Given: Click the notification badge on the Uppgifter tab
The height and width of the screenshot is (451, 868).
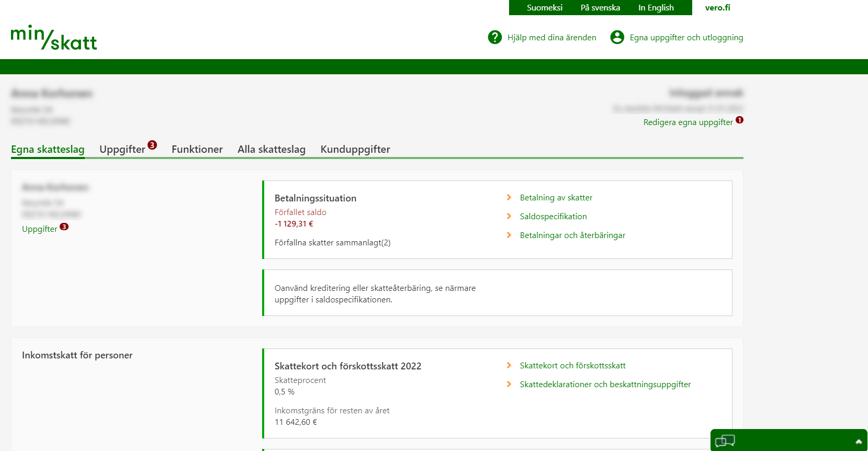Looking at the screenshot, I should point(152,145).
